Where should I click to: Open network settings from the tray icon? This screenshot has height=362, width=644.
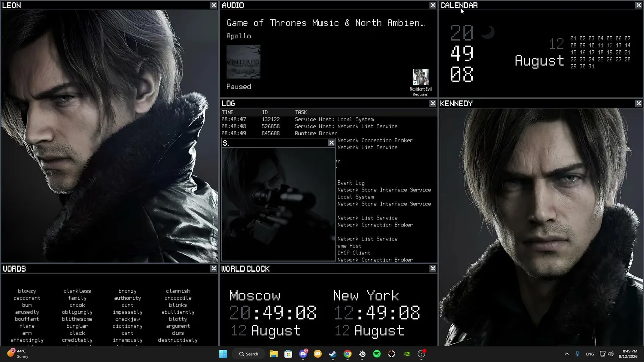[603, 354]
